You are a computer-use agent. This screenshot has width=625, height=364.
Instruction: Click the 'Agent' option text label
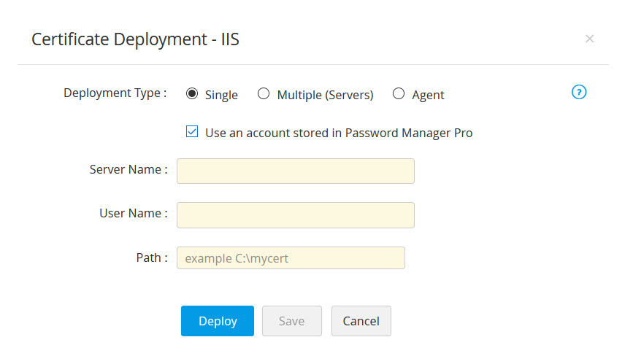point(428,95)
